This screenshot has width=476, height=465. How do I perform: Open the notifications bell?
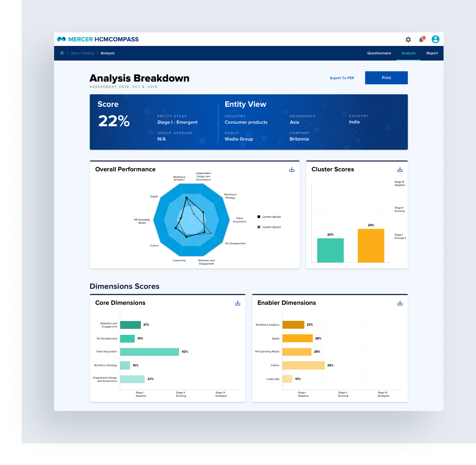coord(421,39)
